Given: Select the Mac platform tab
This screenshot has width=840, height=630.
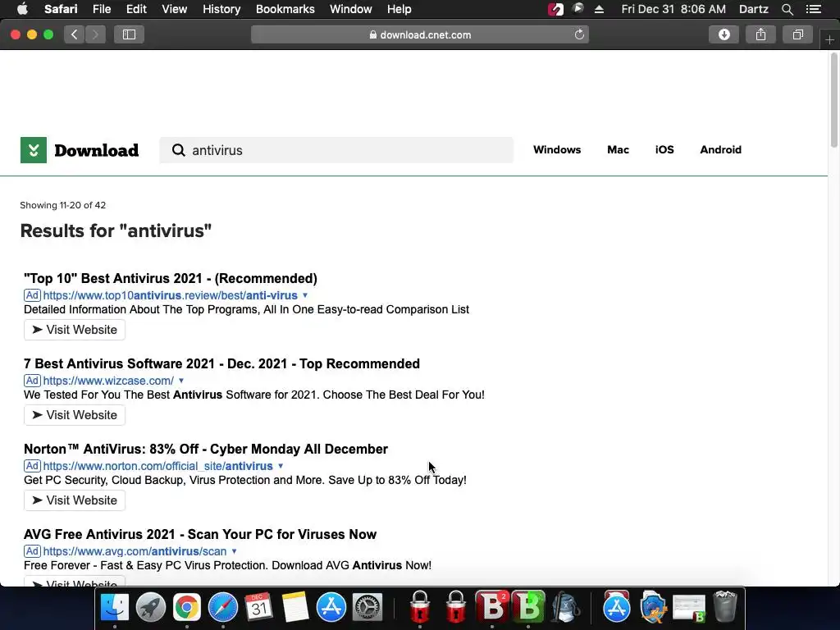Looking at the screenshot, I should (618, 149).
